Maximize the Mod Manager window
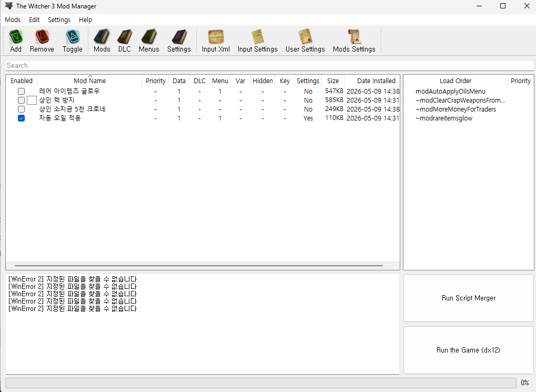 click(502, 6)
